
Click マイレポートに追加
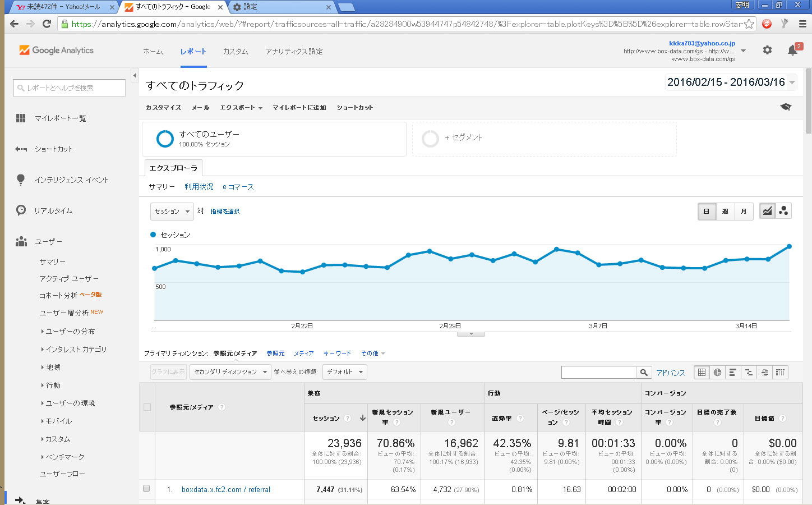(x=299, y=107)
